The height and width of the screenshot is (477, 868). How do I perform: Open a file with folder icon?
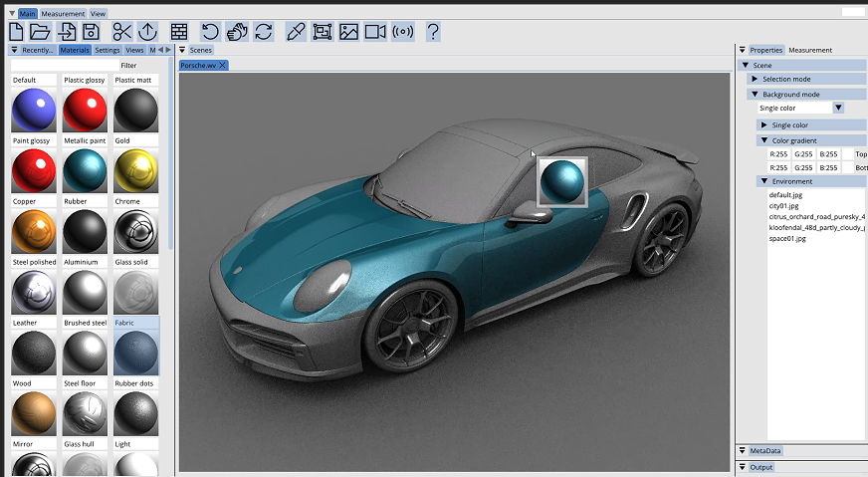(x=41, y=32)
